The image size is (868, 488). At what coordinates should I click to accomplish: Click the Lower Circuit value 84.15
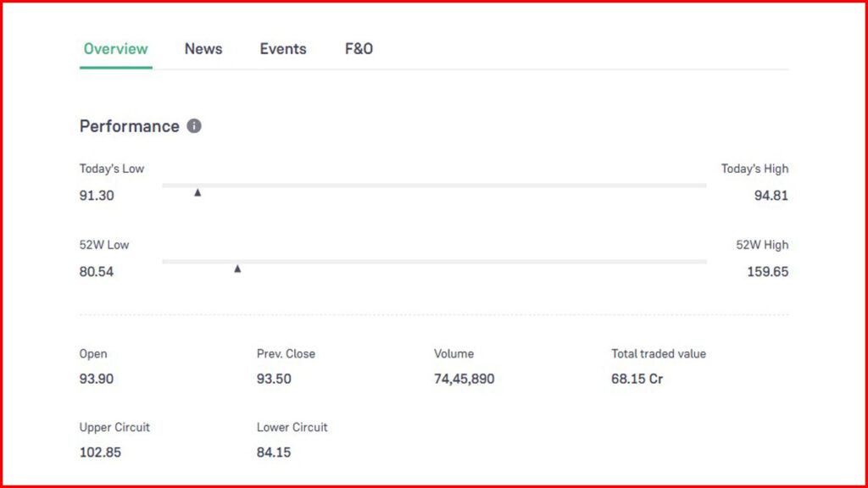pos(274,452)
